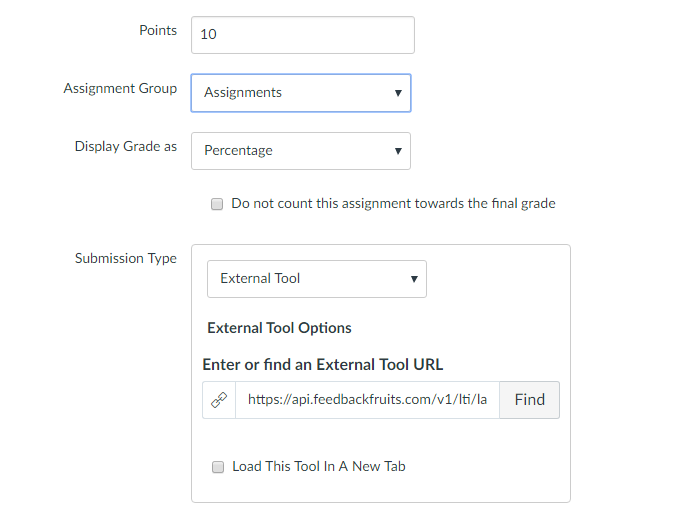Screen dimensions: 682x519
Task: Enable 'Load This Tool In A New Tab' checkbox
Action: click(x=218, y=467)
